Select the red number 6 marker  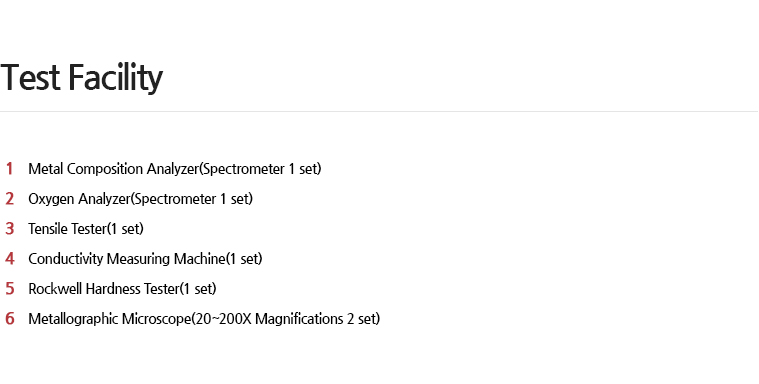pos(10,319)
